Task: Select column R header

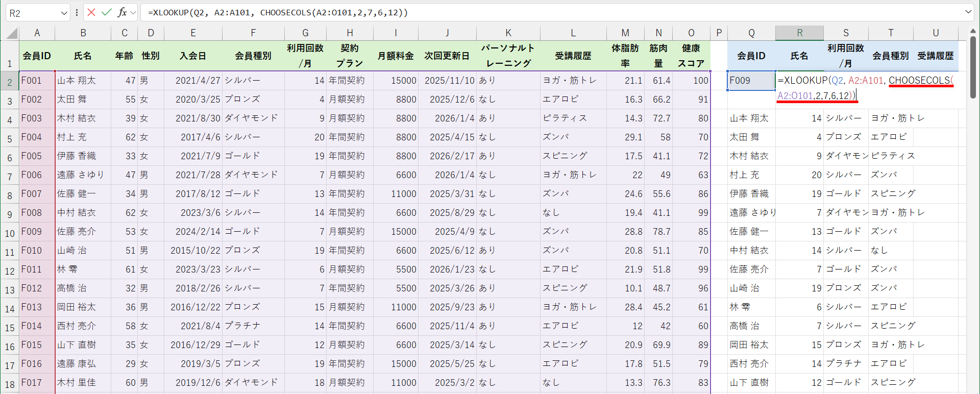Action: click(x=799, y=33)
